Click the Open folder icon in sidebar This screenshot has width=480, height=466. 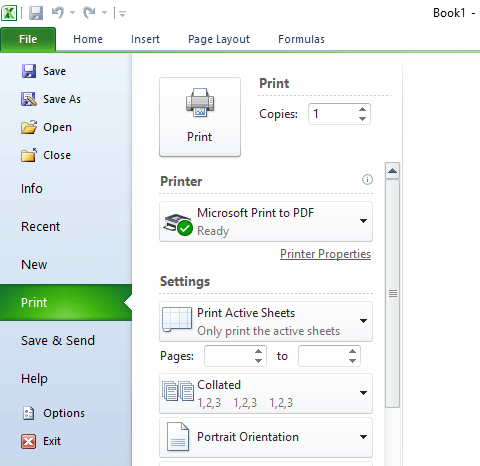[x=29, y=127]
